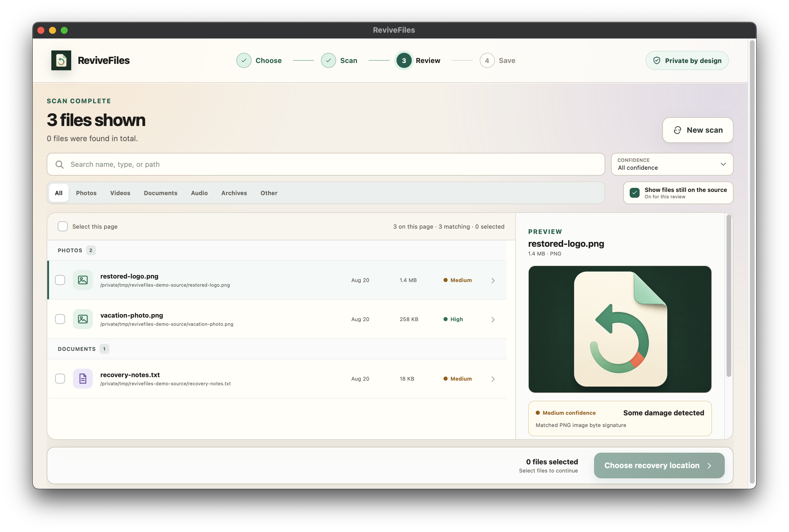Zoom the window with the green button
Image resolution: width=789 pixels, height=532 pixels.
[x=64, y=30]
